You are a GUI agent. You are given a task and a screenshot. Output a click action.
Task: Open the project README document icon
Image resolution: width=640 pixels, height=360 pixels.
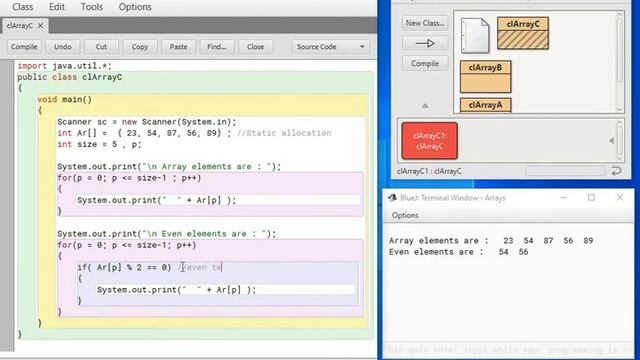pyautogui.click(x=475, y=36)
